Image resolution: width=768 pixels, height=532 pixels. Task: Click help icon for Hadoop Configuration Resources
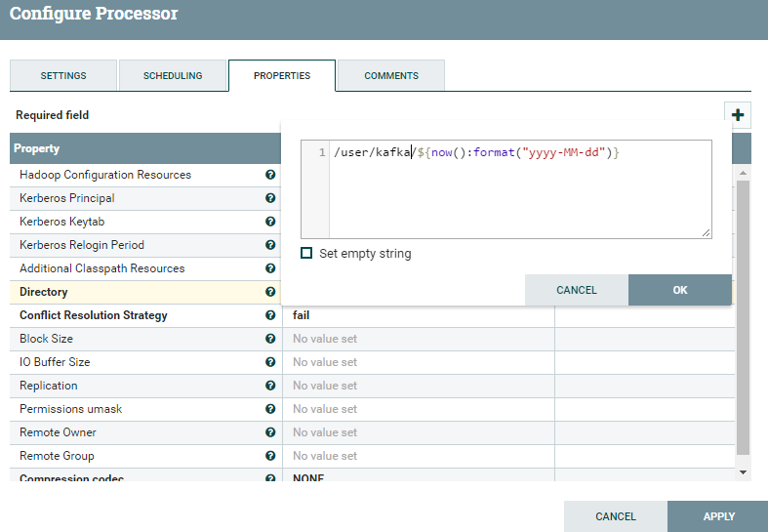pyautogui.click(x=270, y=175)
